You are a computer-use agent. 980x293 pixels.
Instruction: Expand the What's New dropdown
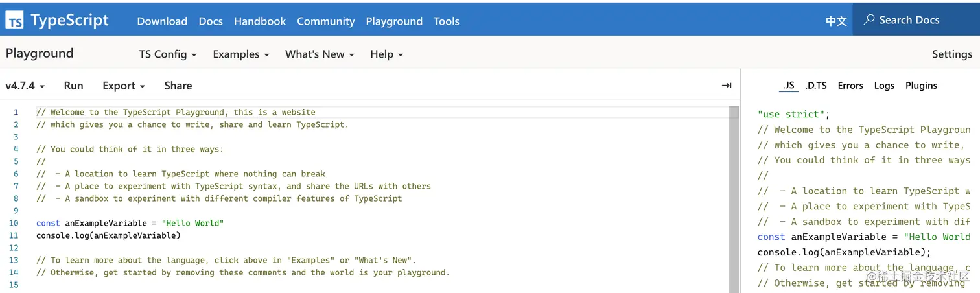point(320,54)
